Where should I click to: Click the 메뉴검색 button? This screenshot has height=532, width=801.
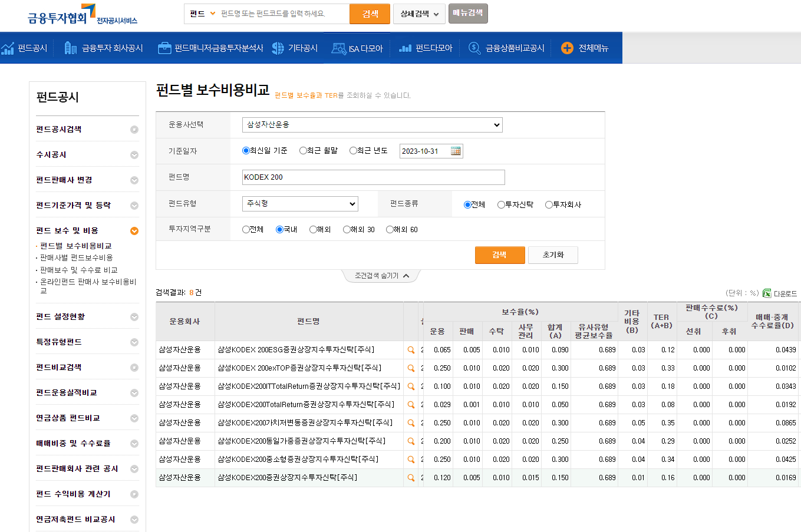468,13
